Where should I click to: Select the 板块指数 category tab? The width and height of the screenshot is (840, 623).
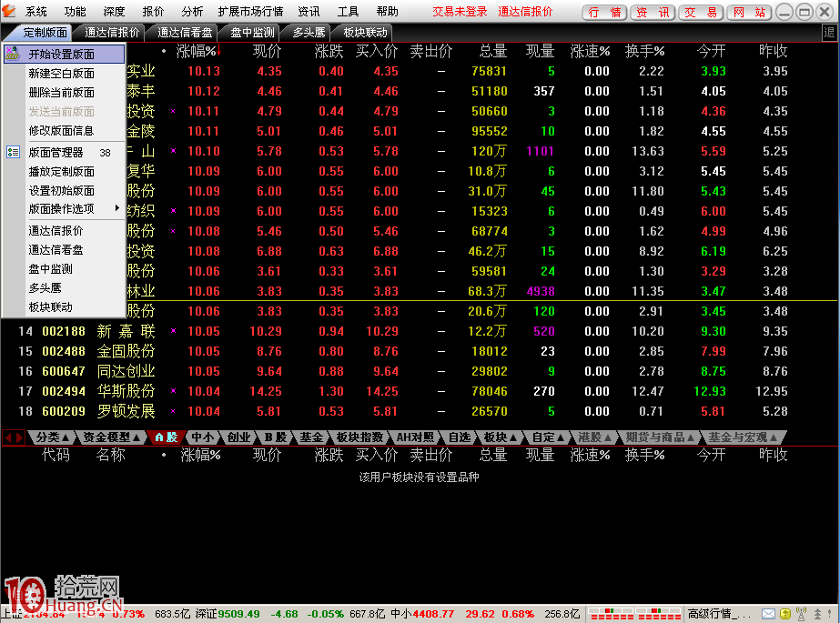click(x=360, y=437)
